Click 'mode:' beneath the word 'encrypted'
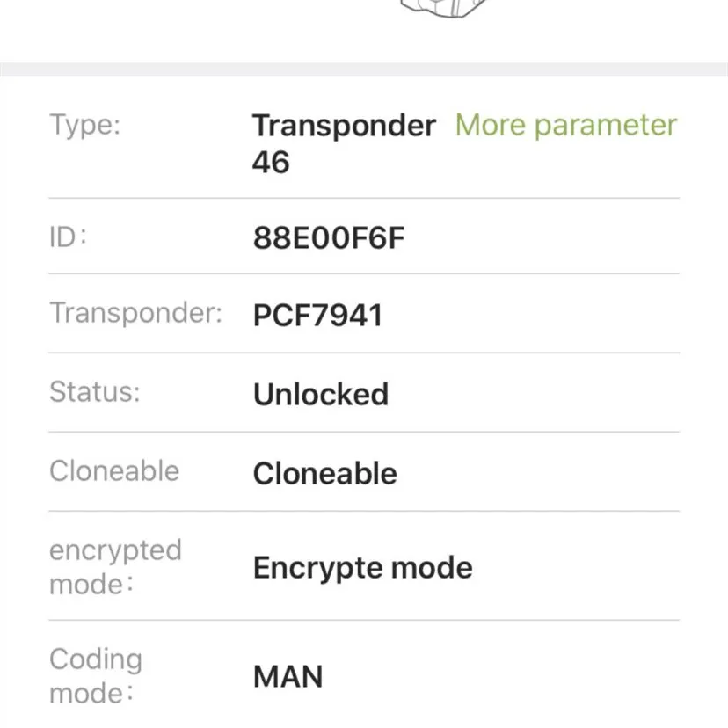 (x=92, y=585)
